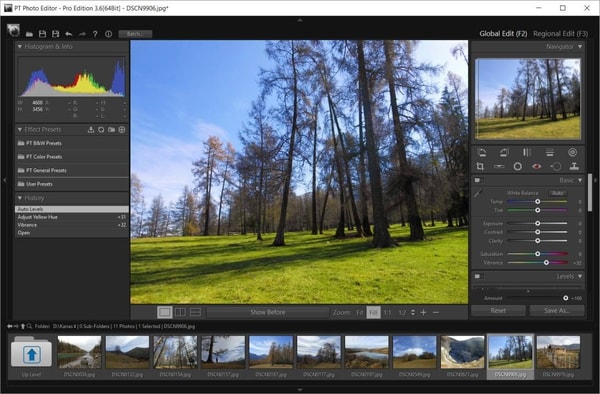
Task: Select the Crop tool
Action: tap(480, 166)
